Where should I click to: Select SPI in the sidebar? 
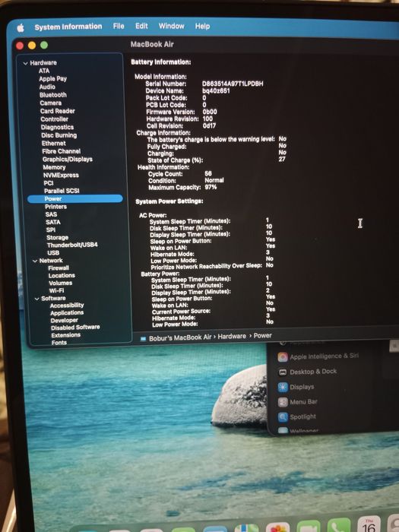[51, 230]
